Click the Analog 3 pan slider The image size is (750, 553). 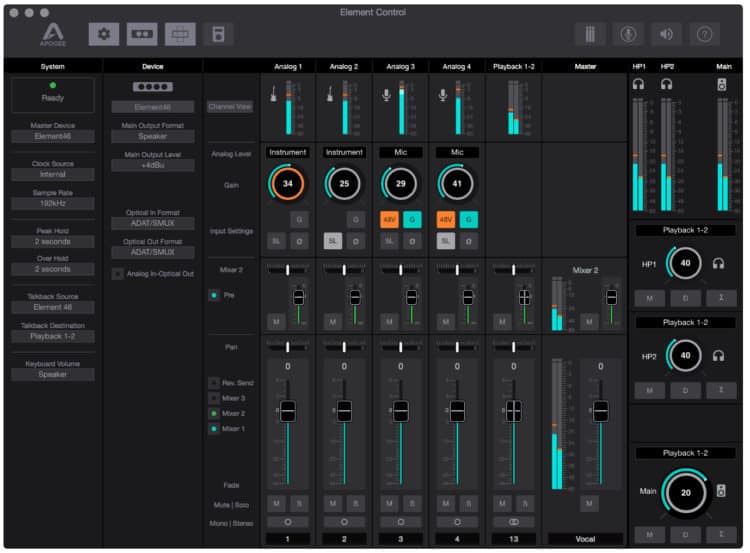point(400,346)
